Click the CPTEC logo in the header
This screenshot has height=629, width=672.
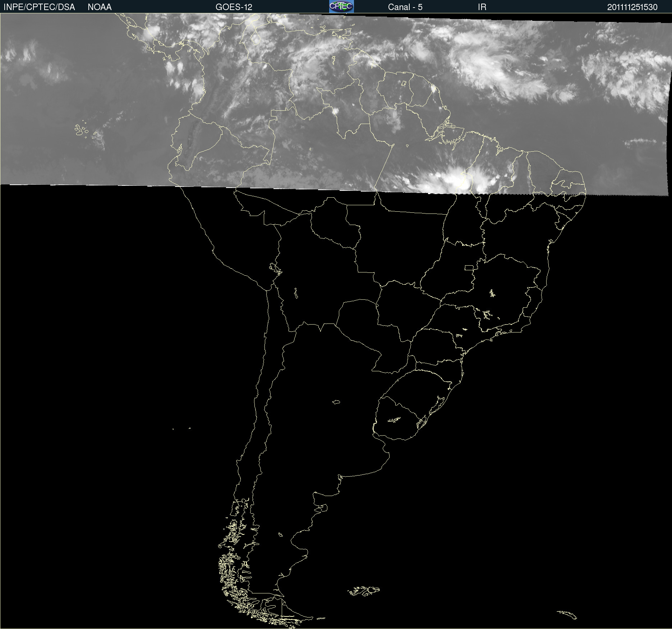[x=341, y=6]
